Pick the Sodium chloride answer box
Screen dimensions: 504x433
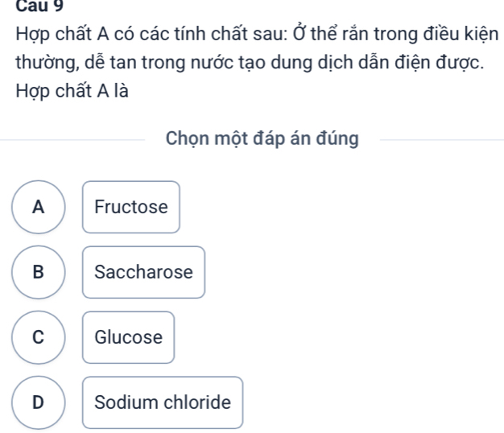(x=162, y=402)
